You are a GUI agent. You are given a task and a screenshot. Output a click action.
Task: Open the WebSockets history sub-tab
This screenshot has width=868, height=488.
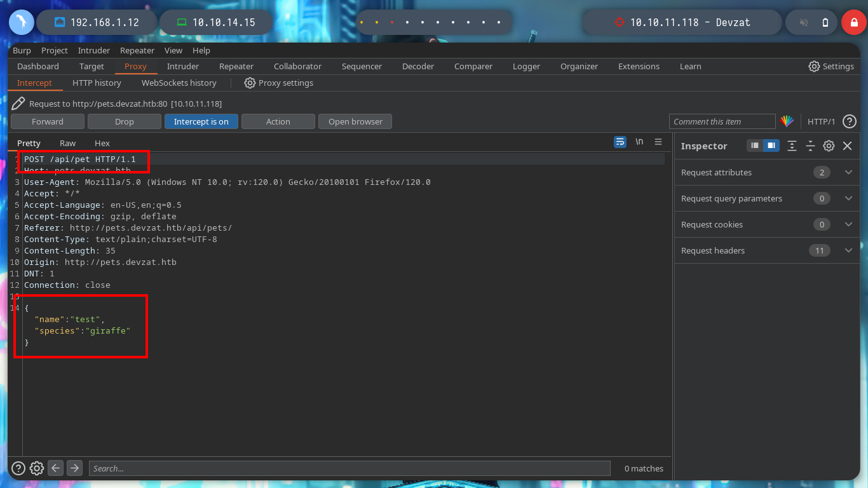(179, 83)
